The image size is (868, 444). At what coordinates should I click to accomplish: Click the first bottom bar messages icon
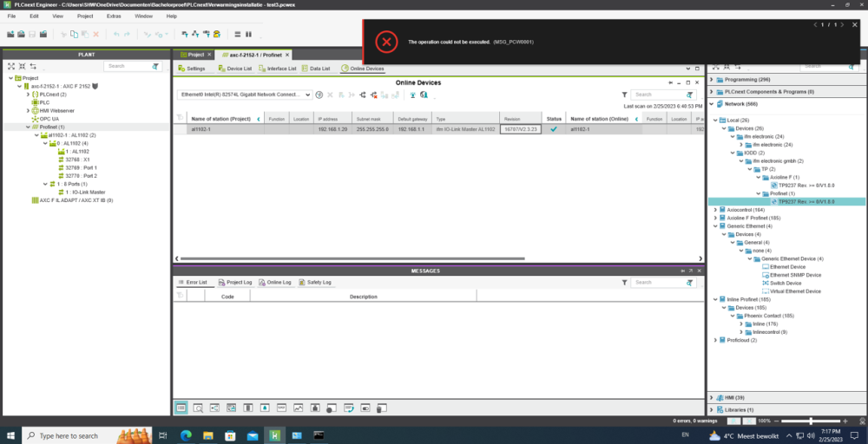181,408
